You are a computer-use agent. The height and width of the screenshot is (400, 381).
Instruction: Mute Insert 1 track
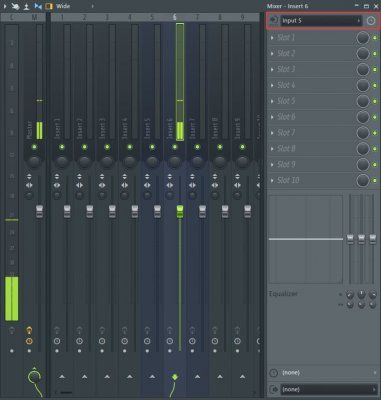[x=62, y=147]
